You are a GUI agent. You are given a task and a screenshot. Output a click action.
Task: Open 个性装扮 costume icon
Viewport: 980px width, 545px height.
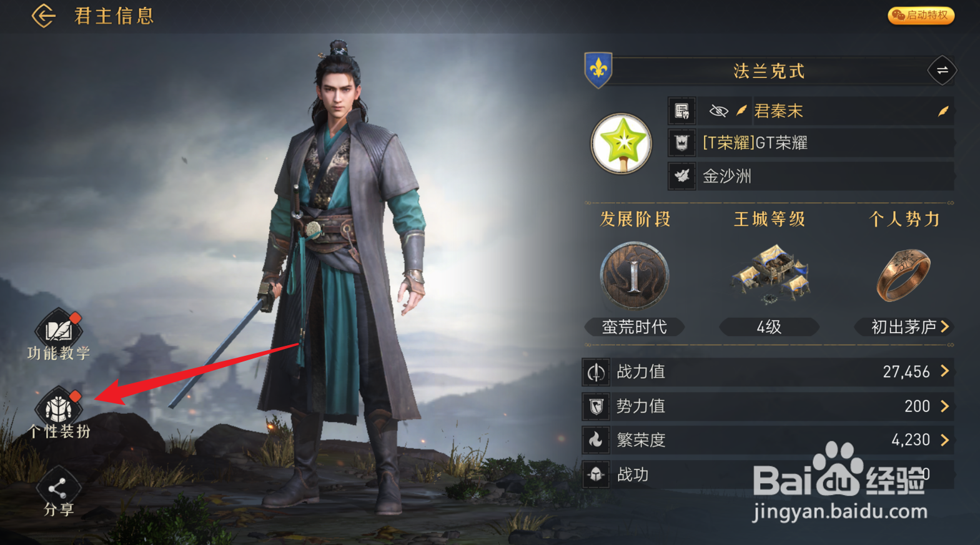coord(59,408)
